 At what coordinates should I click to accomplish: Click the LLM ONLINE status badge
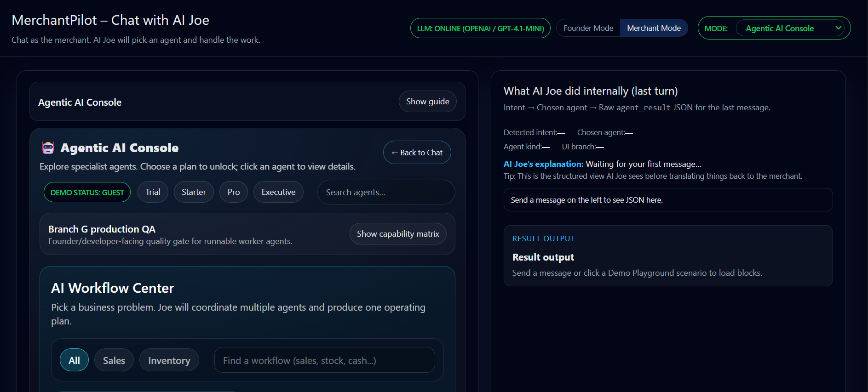pyautogui.click(x=480, y=28)
